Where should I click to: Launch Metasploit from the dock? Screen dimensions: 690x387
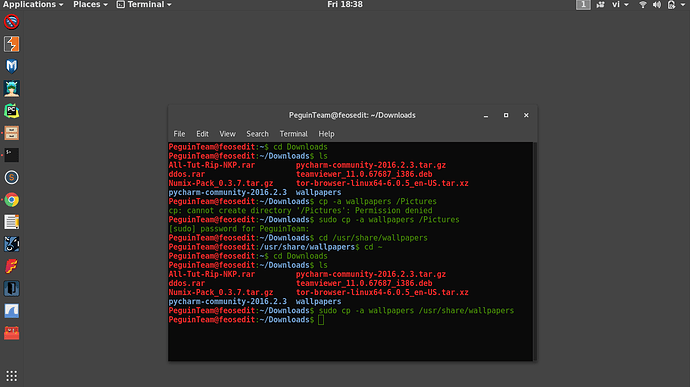click(11, 66)
